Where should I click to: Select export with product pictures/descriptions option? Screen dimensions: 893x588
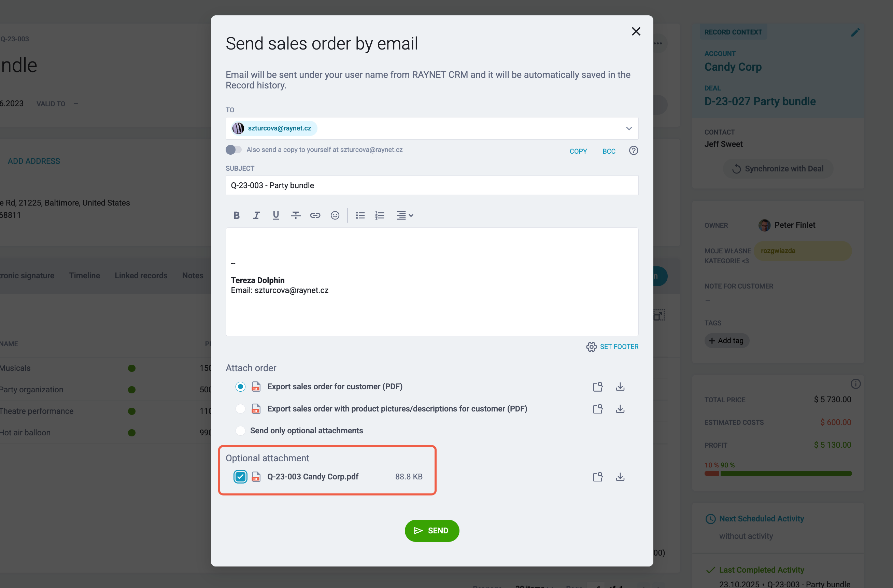[240, 409]
